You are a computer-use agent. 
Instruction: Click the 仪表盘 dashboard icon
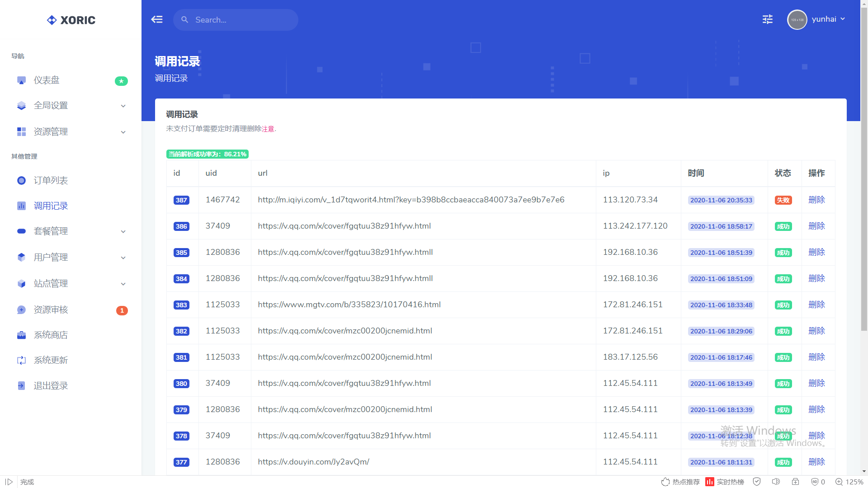[x=21, y=80]
